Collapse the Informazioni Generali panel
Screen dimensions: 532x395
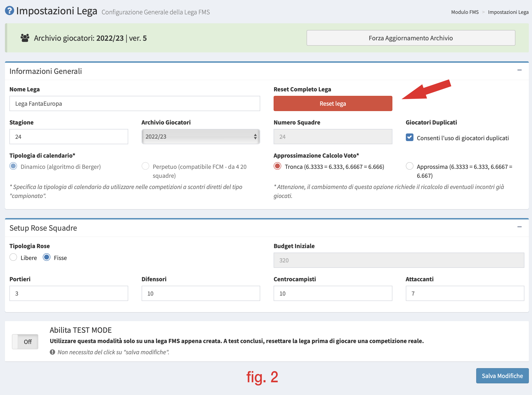[519, 70]
